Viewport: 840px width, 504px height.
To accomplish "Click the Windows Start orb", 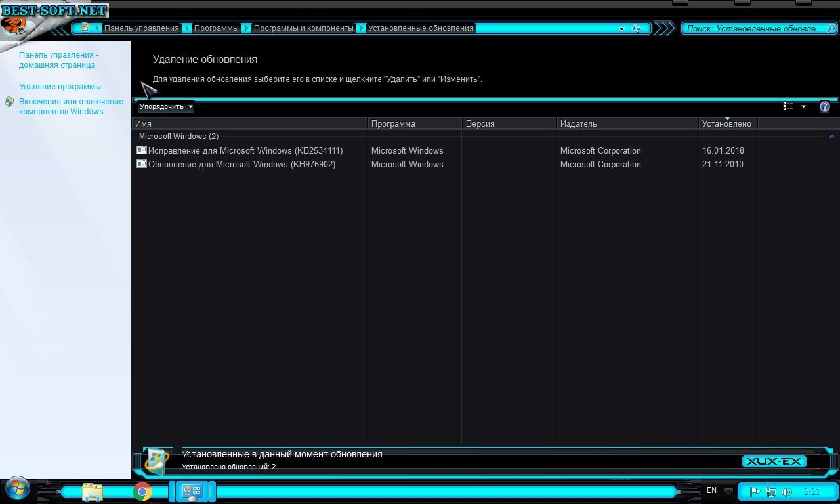I will tap(16, 490).
